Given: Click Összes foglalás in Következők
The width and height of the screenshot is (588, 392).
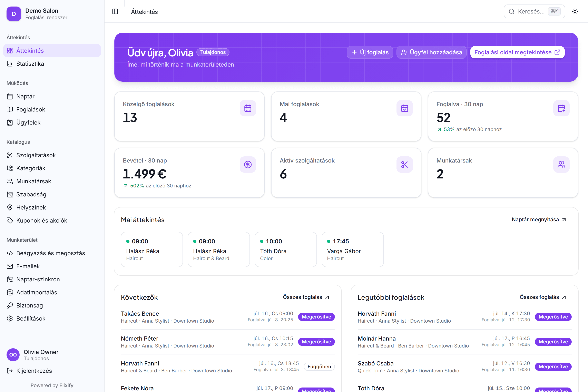Looking at the screenshot, I should point(306,297).
